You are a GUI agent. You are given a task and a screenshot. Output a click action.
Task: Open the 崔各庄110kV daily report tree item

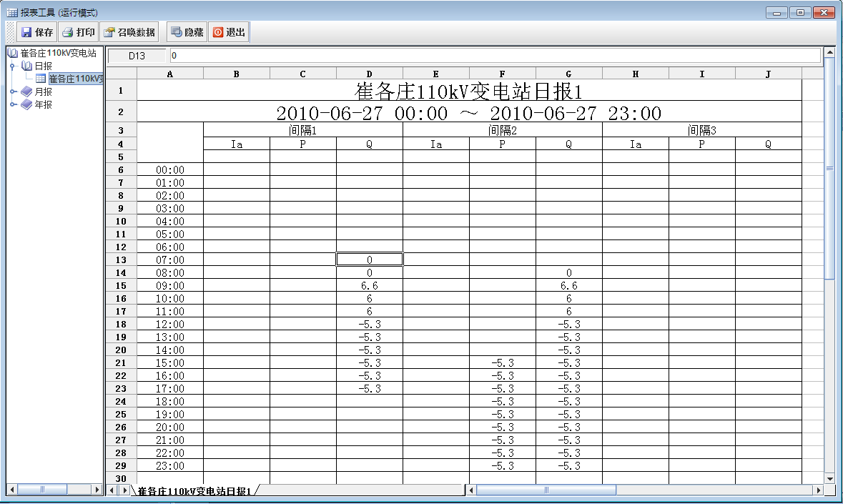[x=76, y=79]
